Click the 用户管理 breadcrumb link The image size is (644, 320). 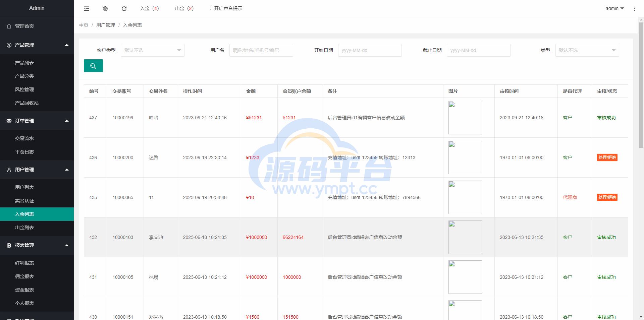[x=106, y=25]
